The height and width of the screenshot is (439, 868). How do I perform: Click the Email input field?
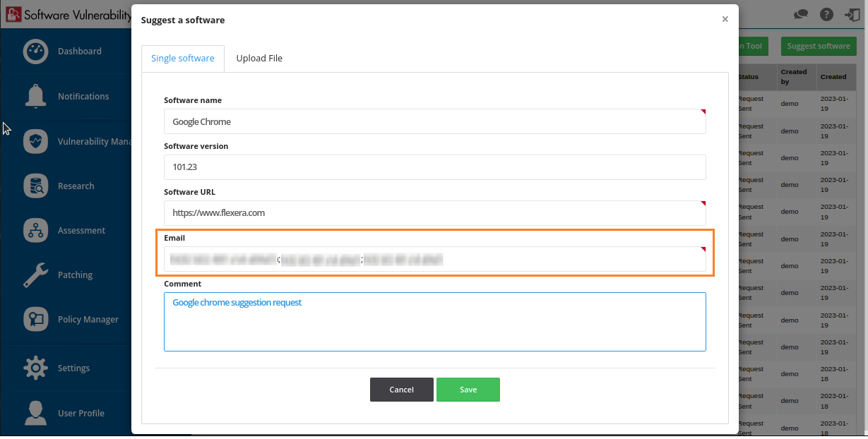[435, 259]
